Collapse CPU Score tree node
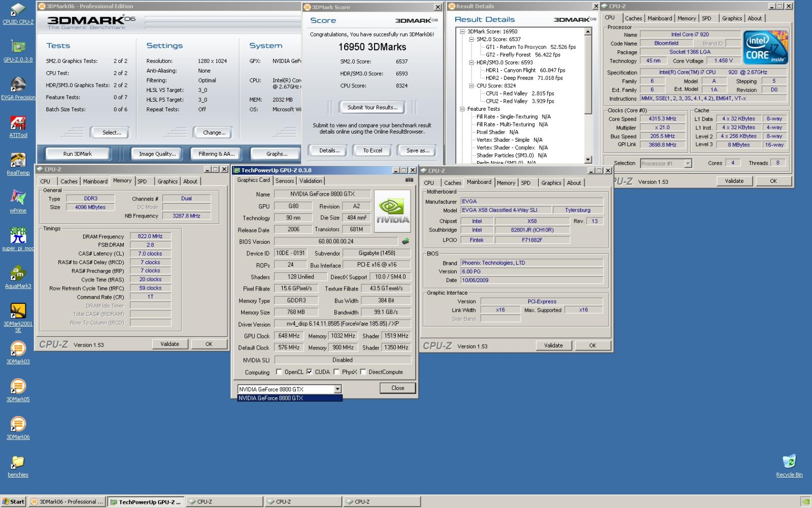Viewport: 812px width, 508px height. pyautogui.click(x=471, y=86)
